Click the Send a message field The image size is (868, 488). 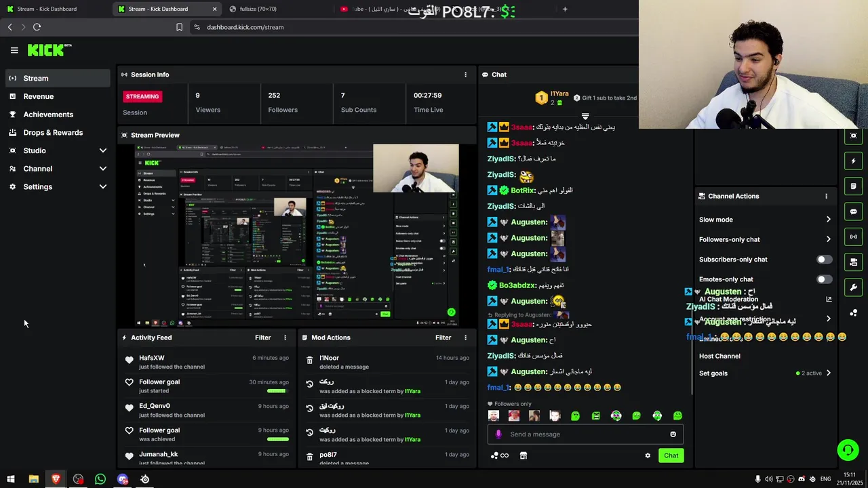point(585,434)
